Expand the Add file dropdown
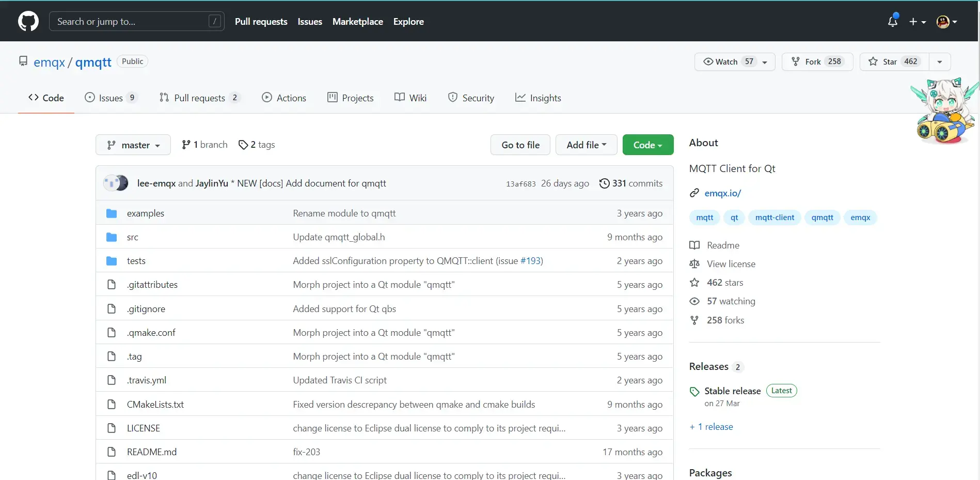 tap(587, 145)
